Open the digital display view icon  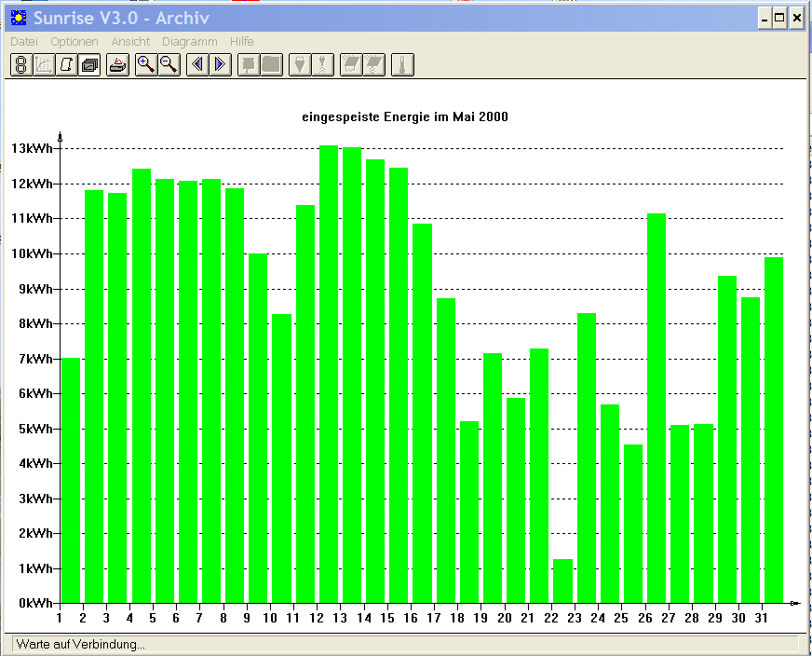pos(21,65)
